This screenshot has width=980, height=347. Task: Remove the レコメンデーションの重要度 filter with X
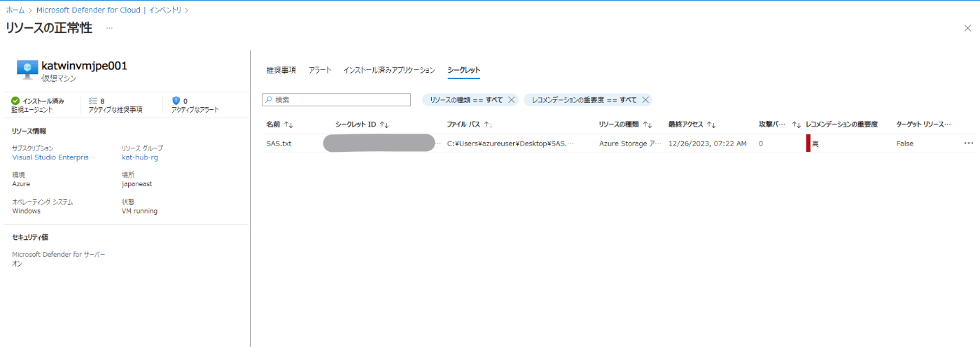[645, 100]
